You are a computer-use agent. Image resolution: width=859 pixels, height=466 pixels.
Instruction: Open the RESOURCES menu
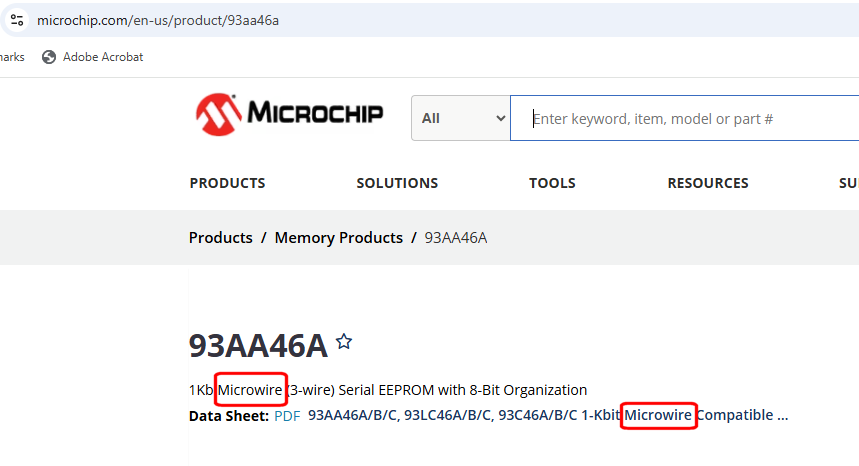[x=708, y=183]
